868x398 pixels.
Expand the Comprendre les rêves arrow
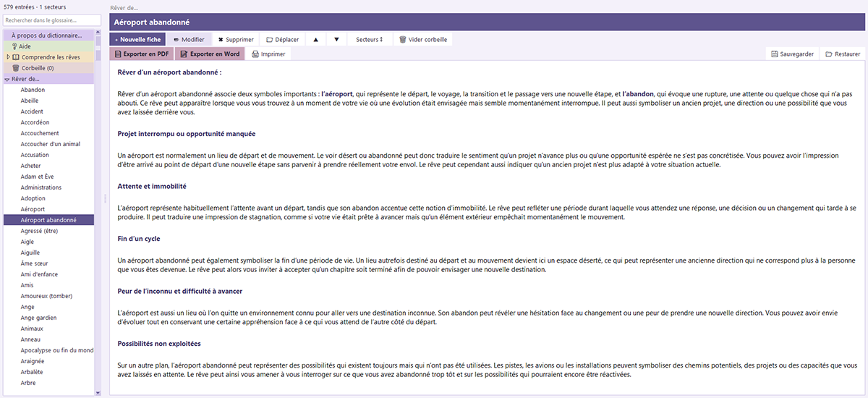click(x=8, y=57)
